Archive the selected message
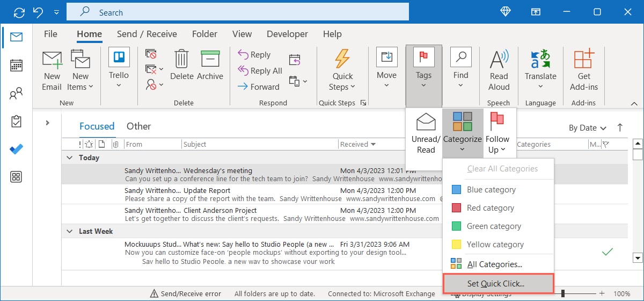The width and height of the screenshot is (644, 301). click(x=210, y=65)
